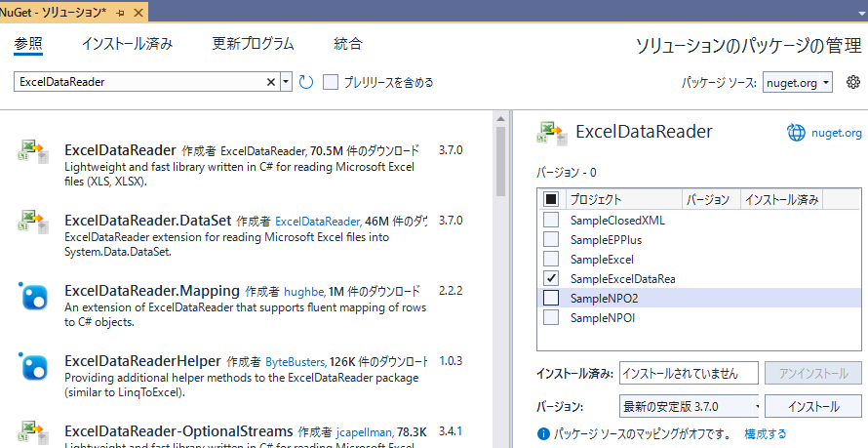Click the info icon for package source mapping
Image resolution: width=868 pixels, height=448 pixels.
click(543, 433)
